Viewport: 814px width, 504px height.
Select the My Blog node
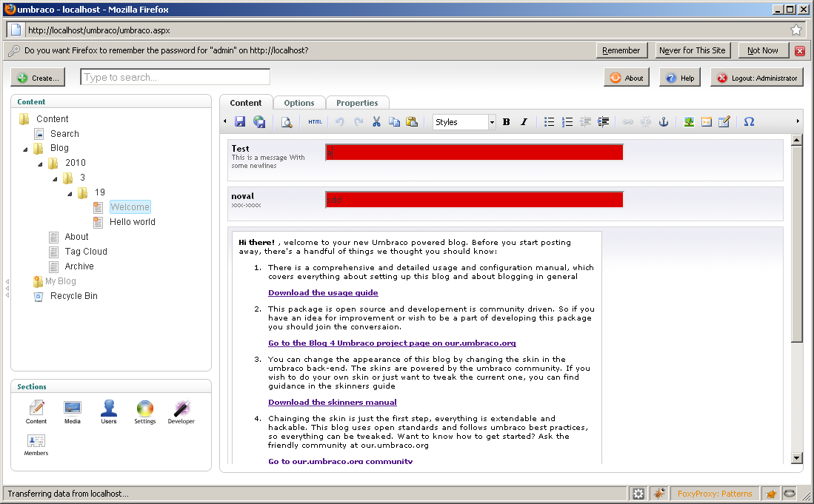coord(60,281)
